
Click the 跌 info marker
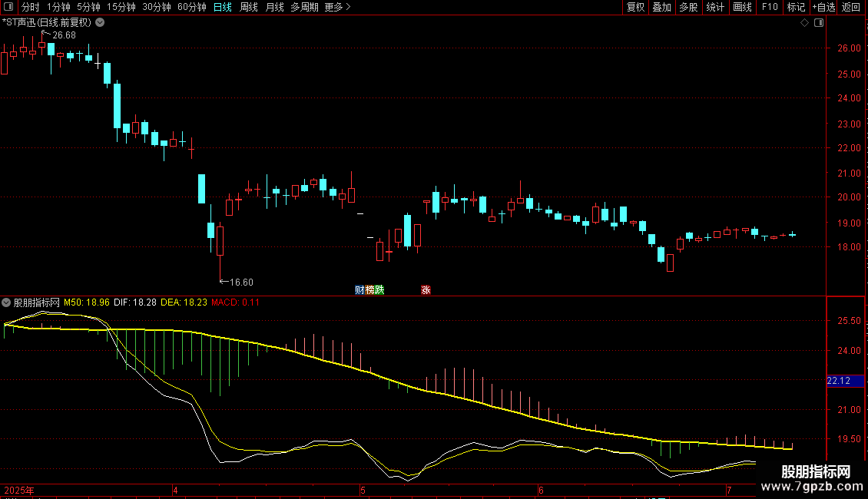pyautogui.click(x=379, y=290)
